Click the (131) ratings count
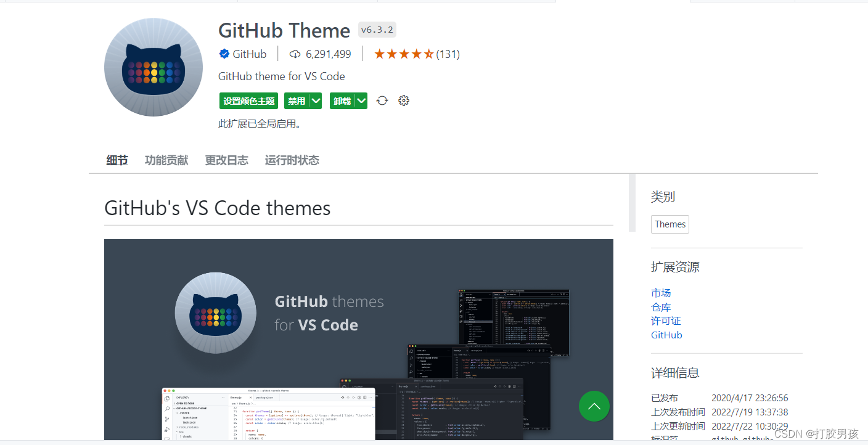Viewport: 868px width, 445px height. pyautogui.click(x=448, y=54)
